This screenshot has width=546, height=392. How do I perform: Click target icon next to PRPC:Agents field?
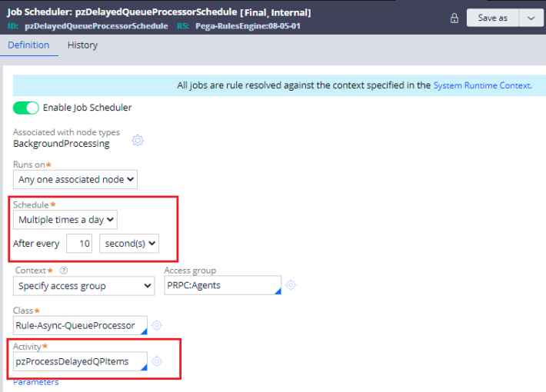(291, 286)
